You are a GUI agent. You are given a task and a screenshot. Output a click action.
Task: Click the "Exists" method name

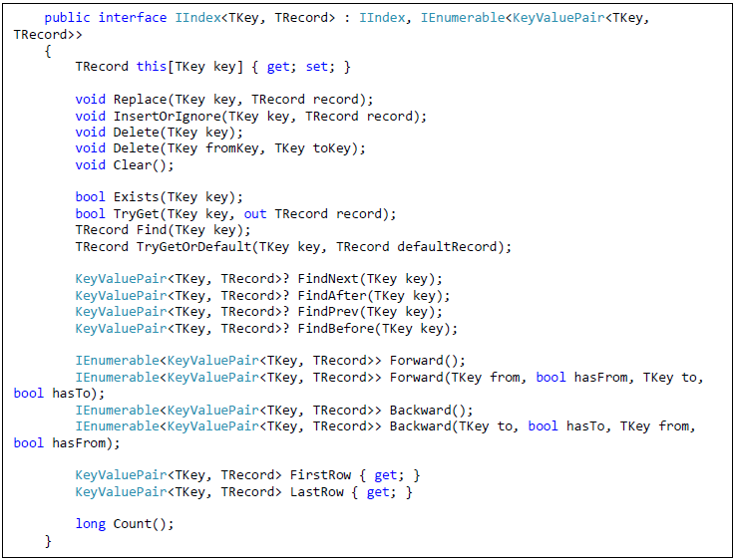pyautogui.click(x=137, y=197)
